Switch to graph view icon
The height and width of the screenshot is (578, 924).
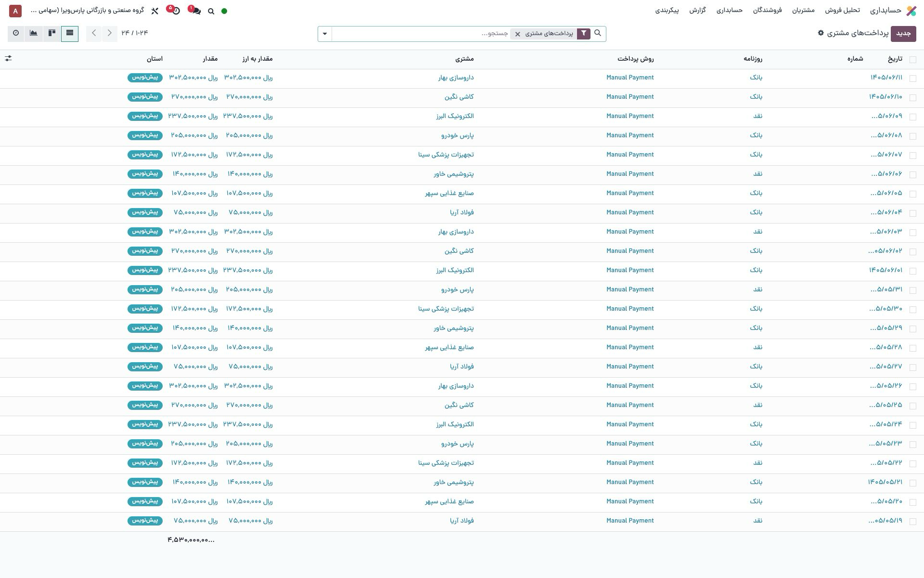(x=34, y=33)
